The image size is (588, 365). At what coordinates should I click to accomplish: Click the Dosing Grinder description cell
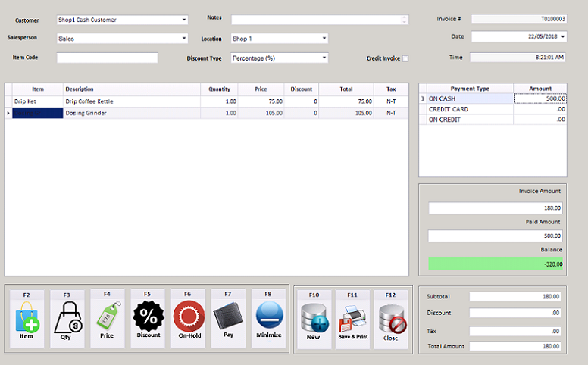(x=132, y=113)
